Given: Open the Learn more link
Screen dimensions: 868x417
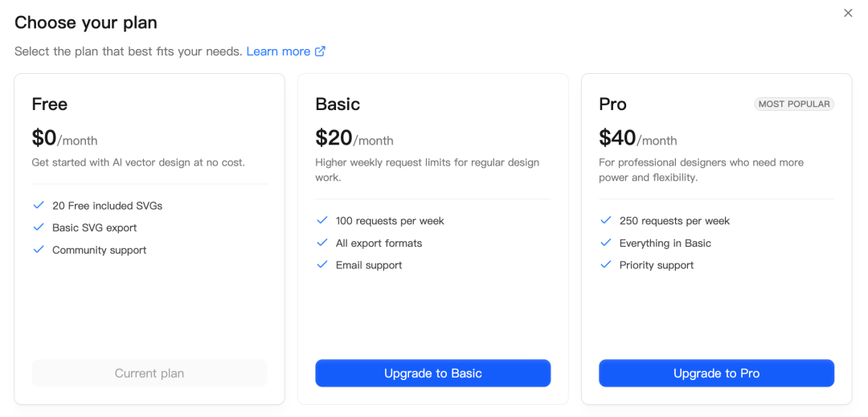Looking at the screenshot, I should coord(278,51).
